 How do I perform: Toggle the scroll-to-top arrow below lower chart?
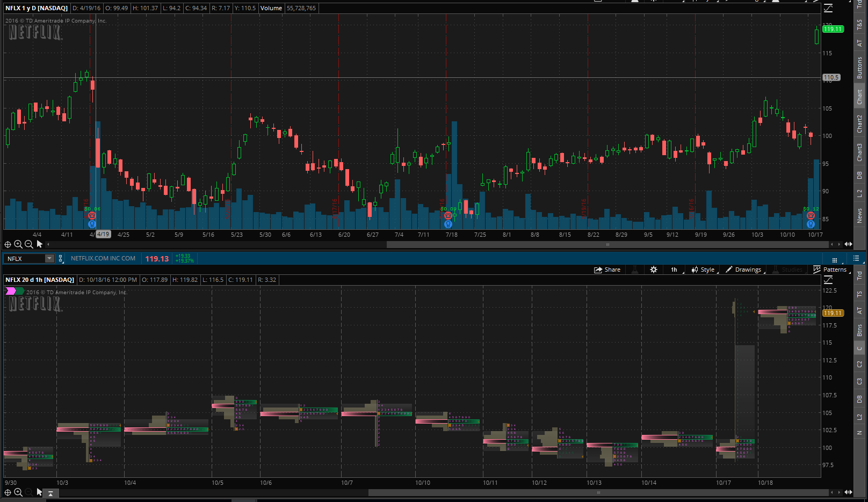[x=50, y=493]
